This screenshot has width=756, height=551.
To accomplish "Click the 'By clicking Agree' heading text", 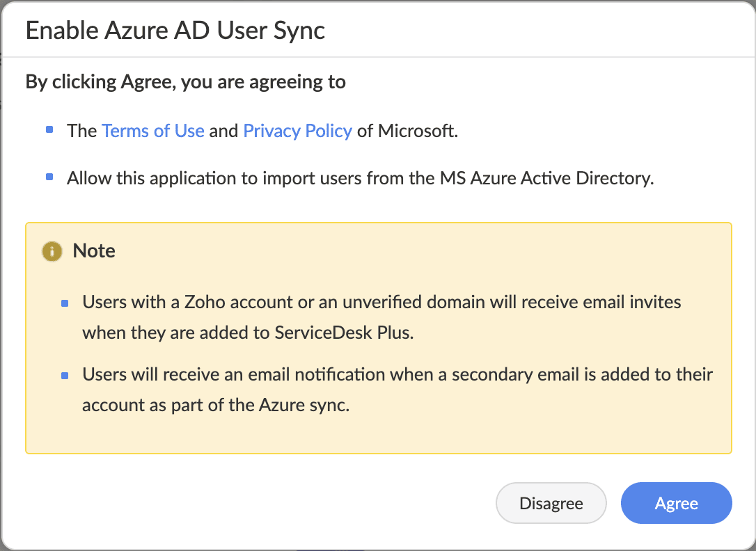I will (185, 82).
